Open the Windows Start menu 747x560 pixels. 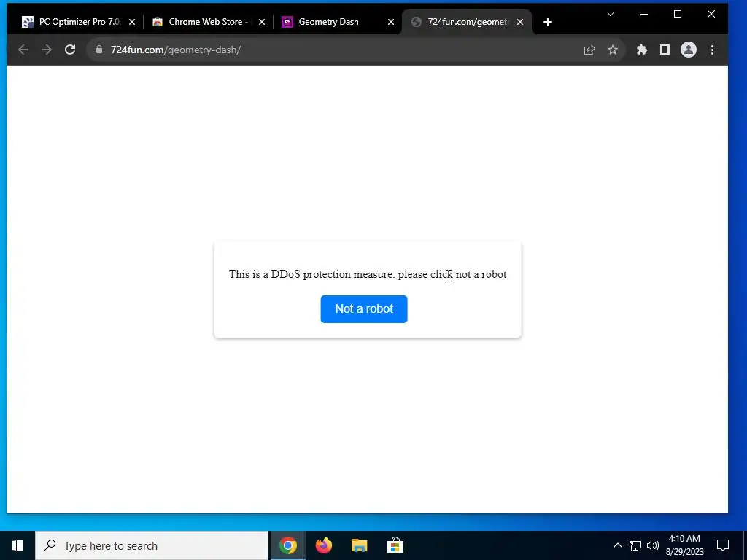coord(18,545)
